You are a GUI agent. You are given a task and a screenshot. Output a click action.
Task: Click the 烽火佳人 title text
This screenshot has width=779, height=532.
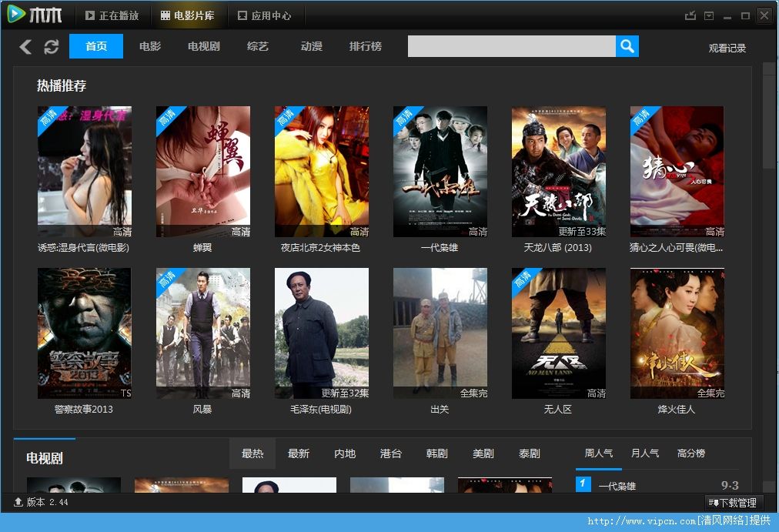[x=676, y=410]
